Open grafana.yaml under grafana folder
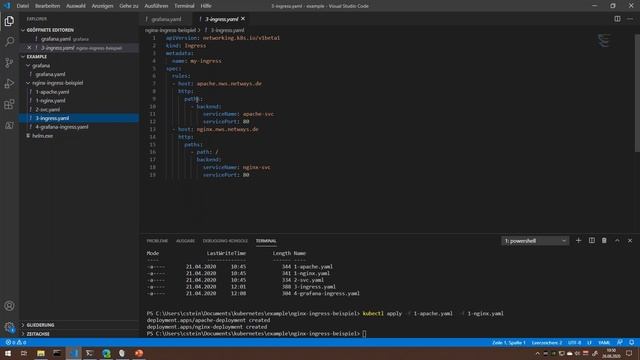Viewport: 640px width, 360px height. [50, 74]
